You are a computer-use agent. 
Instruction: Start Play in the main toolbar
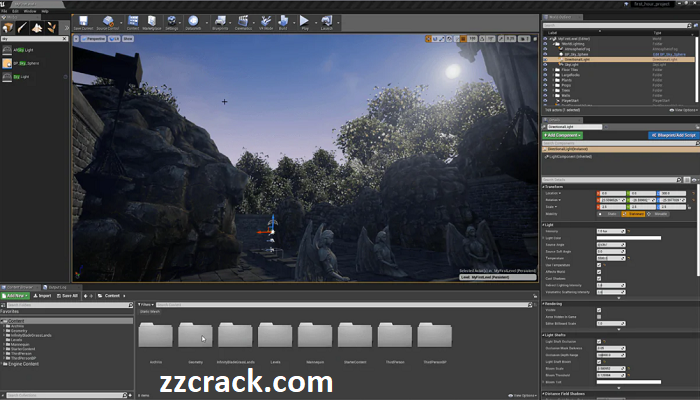[x=304, y=22]
